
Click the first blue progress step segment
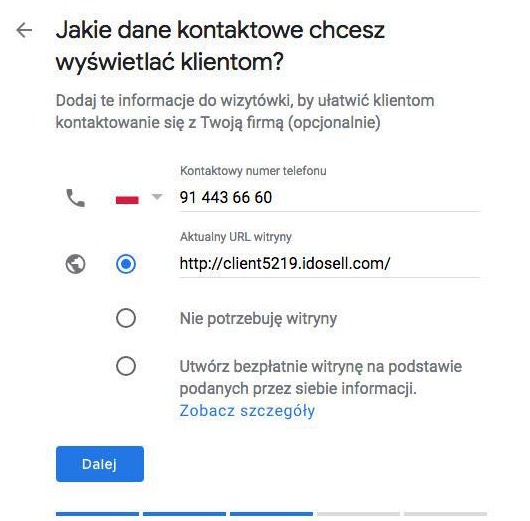click(x=97, y=514)
